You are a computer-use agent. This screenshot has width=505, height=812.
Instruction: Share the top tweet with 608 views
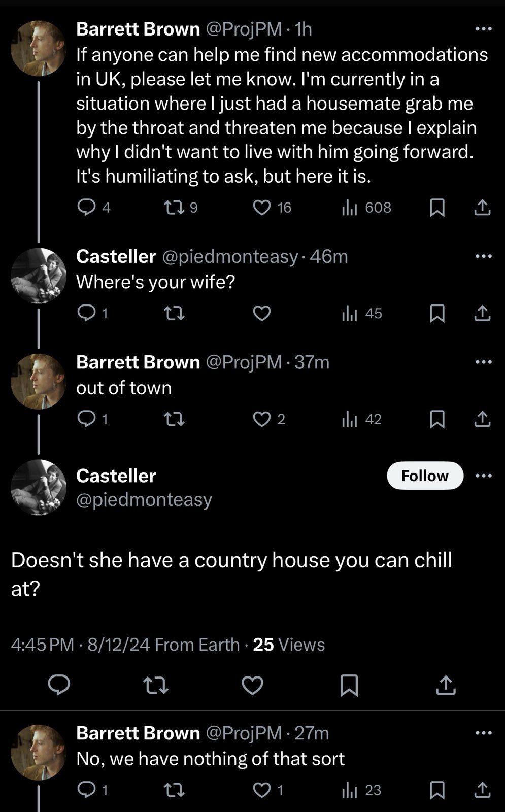click(x=482, y=207)
